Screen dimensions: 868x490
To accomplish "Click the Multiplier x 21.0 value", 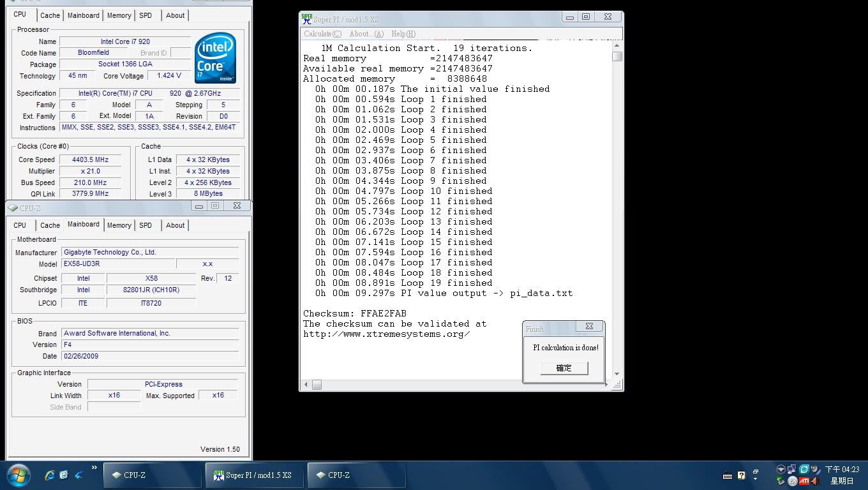I will (89, 171).
